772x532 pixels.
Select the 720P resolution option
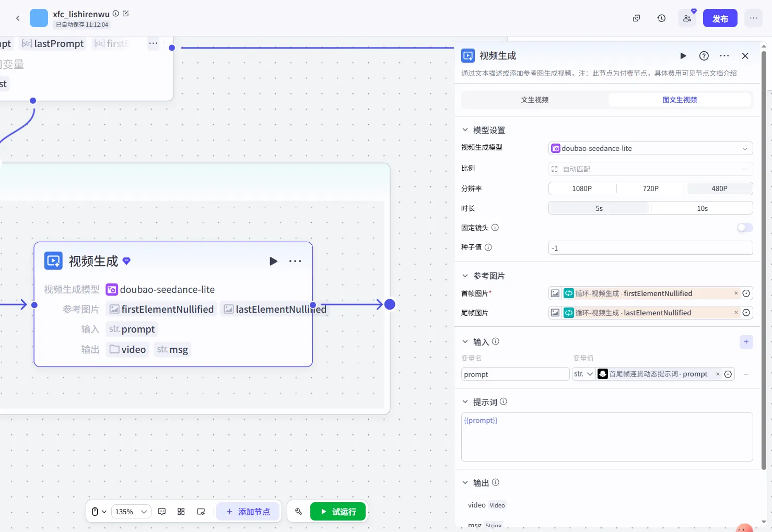651,188
